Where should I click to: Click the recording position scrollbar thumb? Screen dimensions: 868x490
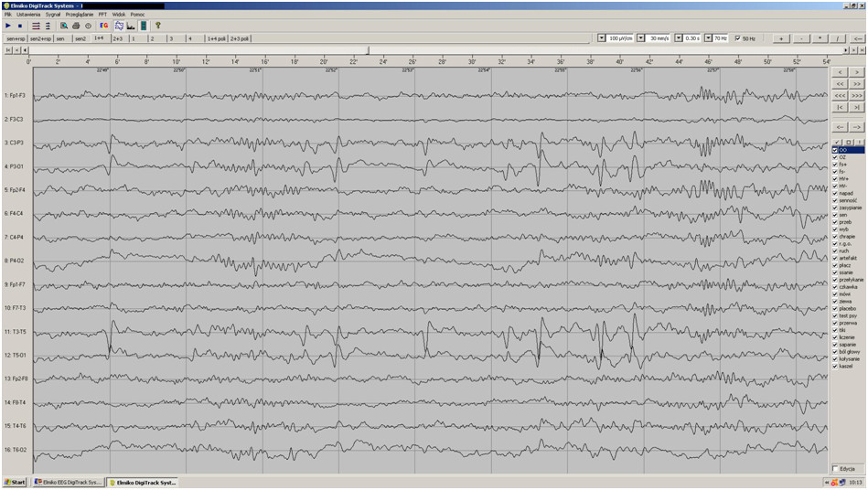[369, 49]
